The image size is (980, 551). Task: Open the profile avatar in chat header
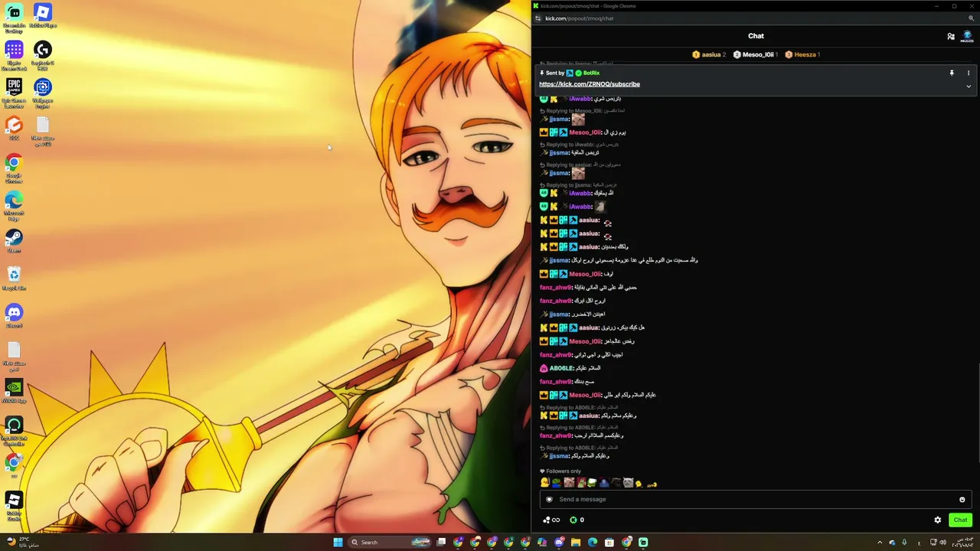[x=967, y=36]
